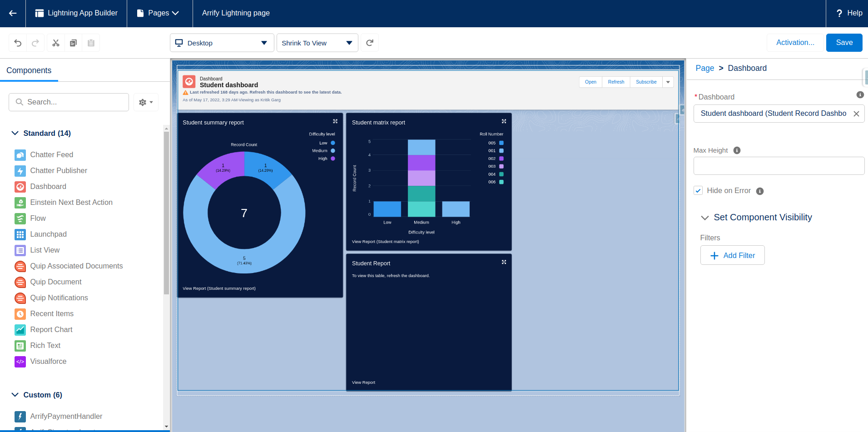Click the Dashboard lookup field
The height and width of the screenshot is (432, 868).
click(779, 114)
